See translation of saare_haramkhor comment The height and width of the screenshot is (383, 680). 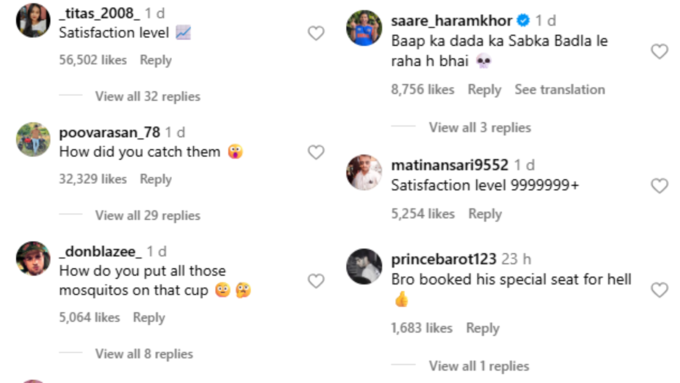tap(560, 89)
